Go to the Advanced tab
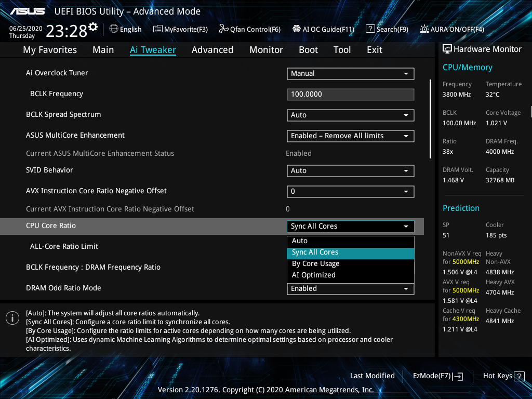 [x=212, y=50]
